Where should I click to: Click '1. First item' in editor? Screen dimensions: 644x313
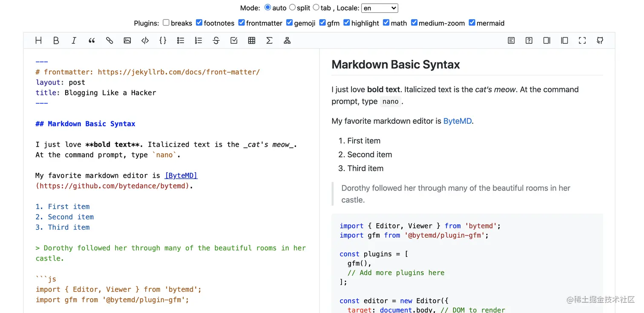coord(63,207)
